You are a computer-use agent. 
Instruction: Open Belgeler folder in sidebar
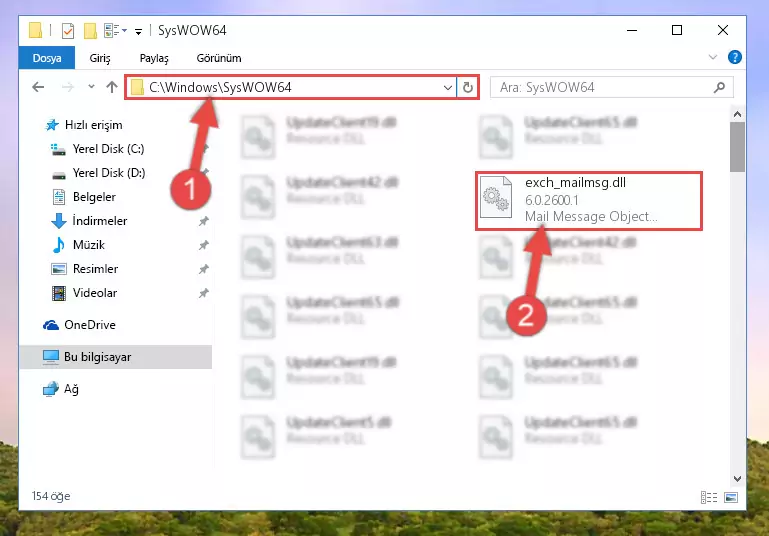(94, 197)
